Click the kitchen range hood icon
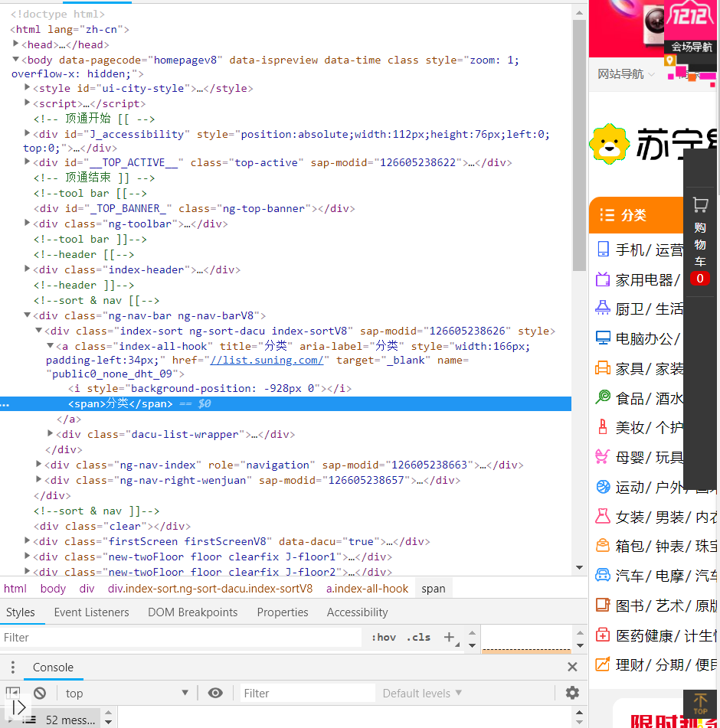 603,308
